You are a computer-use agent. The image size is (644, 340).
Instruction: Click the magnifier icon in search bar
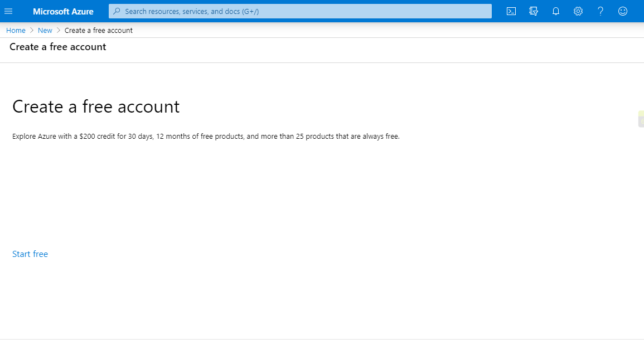[117, 11]
